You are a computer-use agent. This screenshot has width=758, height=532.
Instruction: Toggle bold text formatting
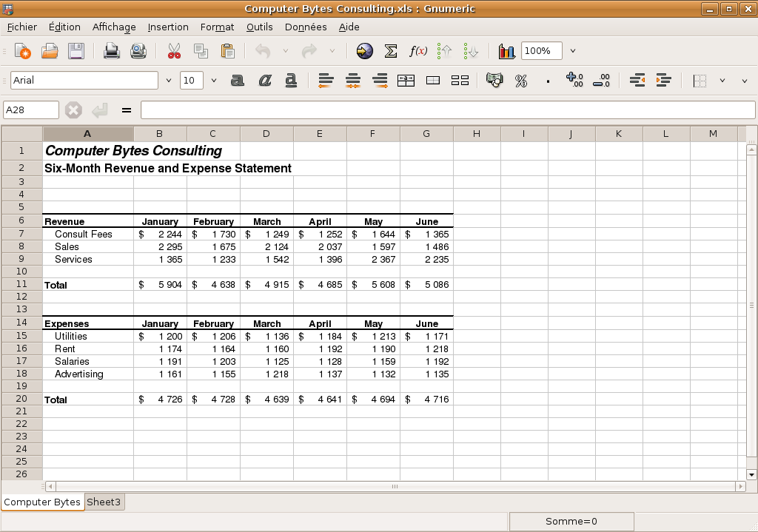coord(237,81)
